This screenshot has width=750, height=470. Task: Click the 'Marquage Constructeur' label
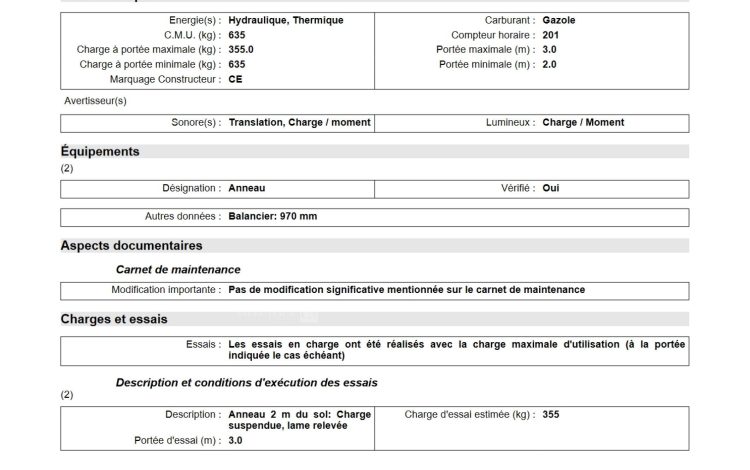point(165,79)
